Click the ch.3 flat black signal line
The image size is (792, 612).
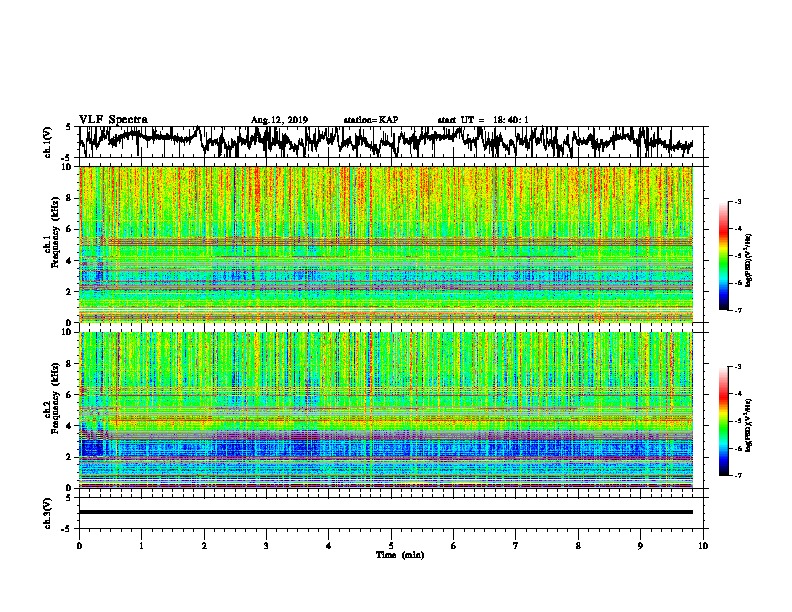point(386,512)
